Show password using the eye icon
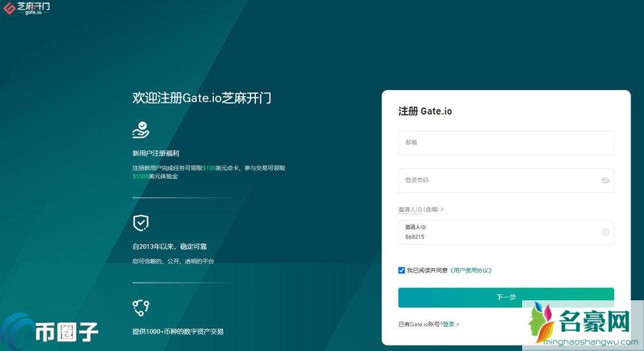 [x=605, y=181]
